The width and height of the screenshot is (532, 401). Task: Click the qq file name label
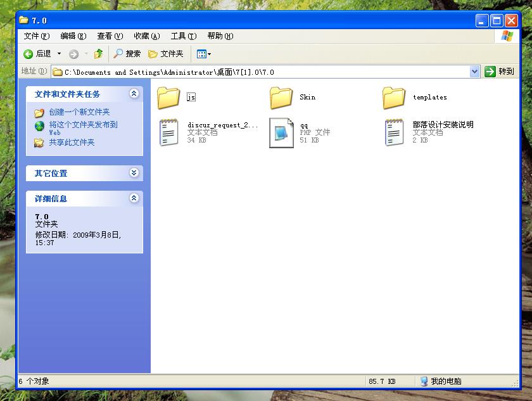coord(303,125)
